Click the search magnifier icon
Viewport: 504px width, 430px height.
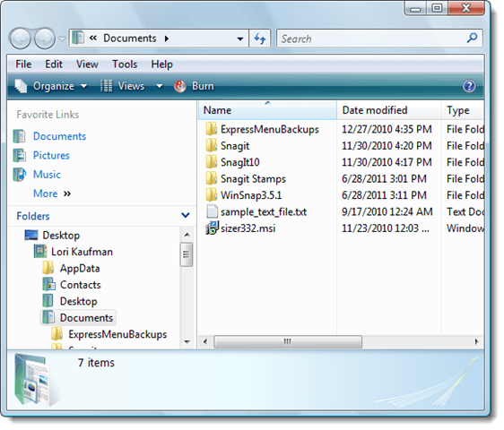(x=472, y=39)
